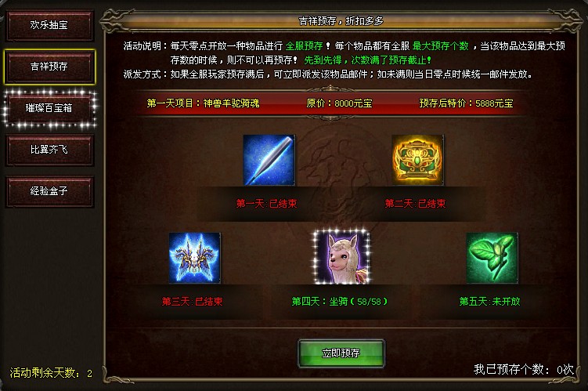Switch to the 吉祥预存 tab

click(x=49, y=67)
